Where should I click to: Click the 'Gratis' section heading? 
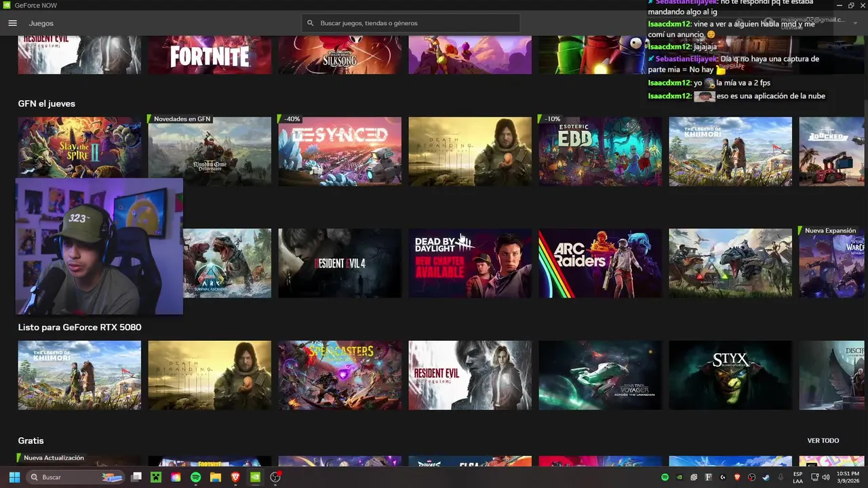[31, 441]
